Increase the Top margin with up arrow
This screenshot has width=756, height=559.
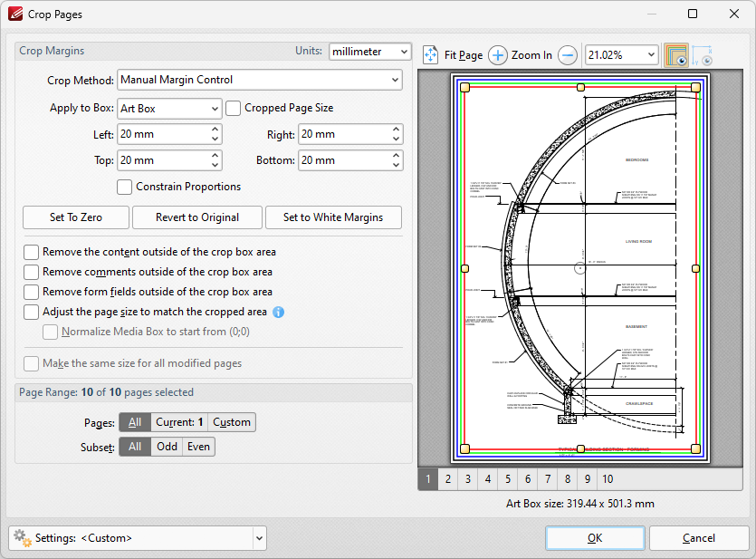pyautogui.click(x=215, y=155)
